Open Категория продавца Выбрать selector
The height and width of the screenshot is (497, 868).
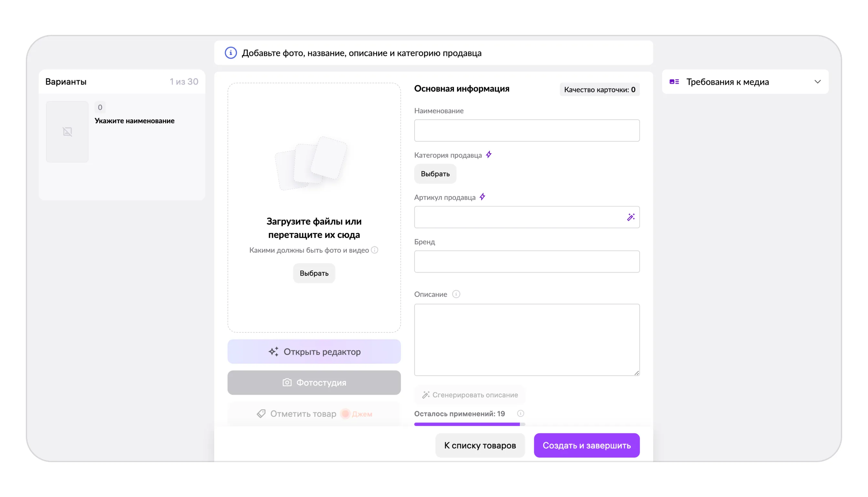[x=435, y=174]
